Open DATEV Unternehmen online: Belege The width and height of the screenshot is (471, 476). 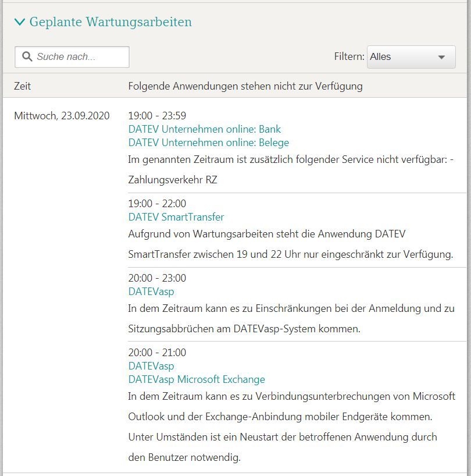click(x=208, y=143)
